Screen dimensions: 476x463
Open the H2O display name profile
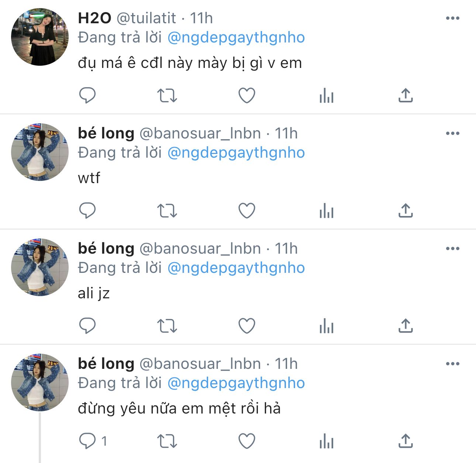coord(94,18)
